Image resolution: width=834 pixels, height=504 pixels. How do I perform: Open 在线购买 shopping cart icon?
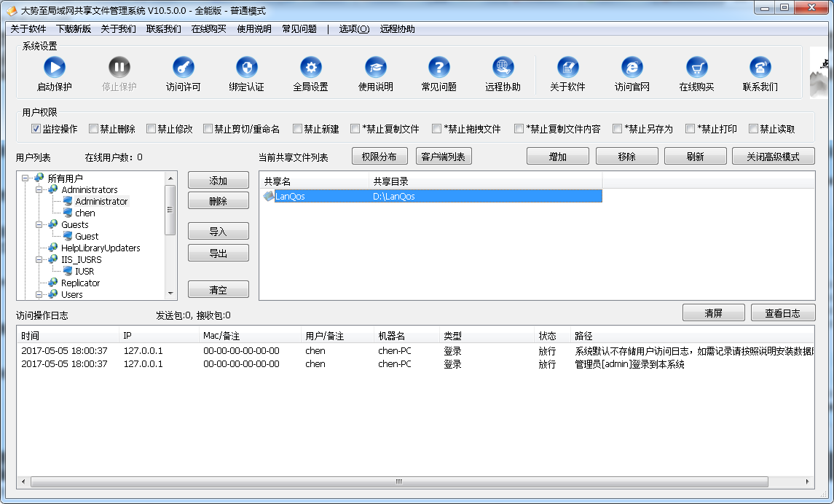tap(696, 68)
